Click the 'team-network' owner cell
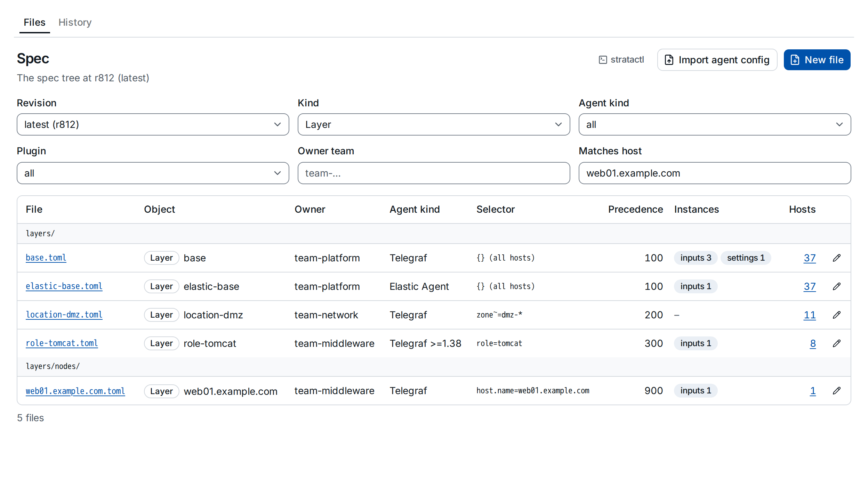 [326, 315]
